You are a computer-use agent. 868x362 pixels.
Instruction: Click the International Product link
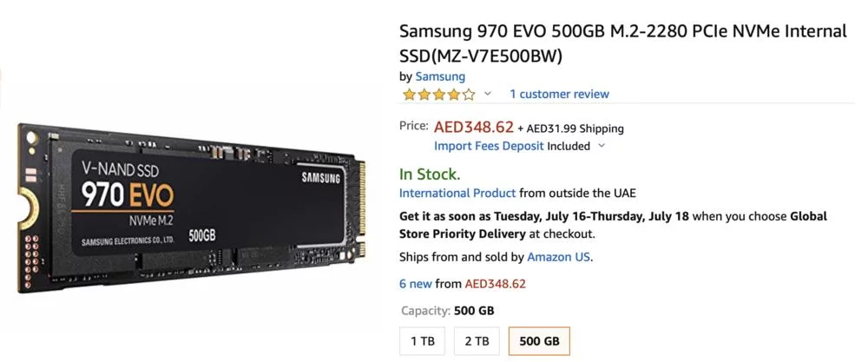[457, 193]
